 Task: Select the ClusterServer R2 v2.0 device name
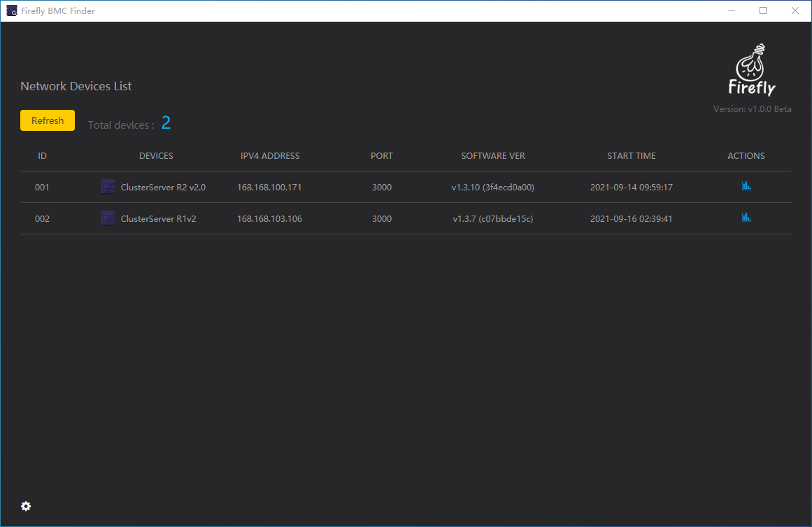tap(163, 187)
